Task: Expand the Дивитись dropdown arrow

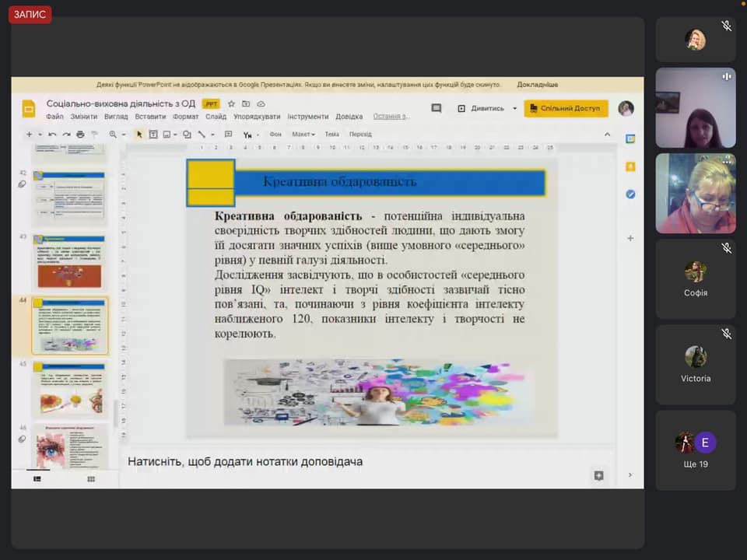Action: click(514, 109)
